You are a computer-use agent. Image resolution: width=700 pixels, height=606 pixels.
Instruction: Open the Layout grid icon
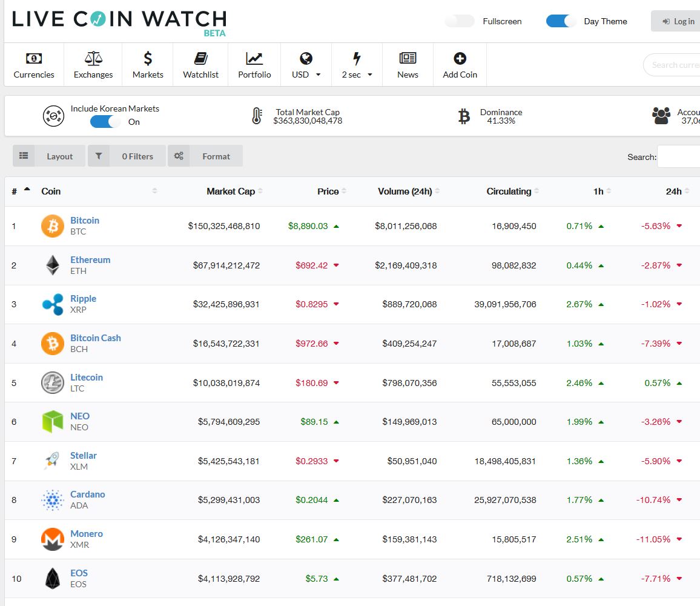pos(24,155)
